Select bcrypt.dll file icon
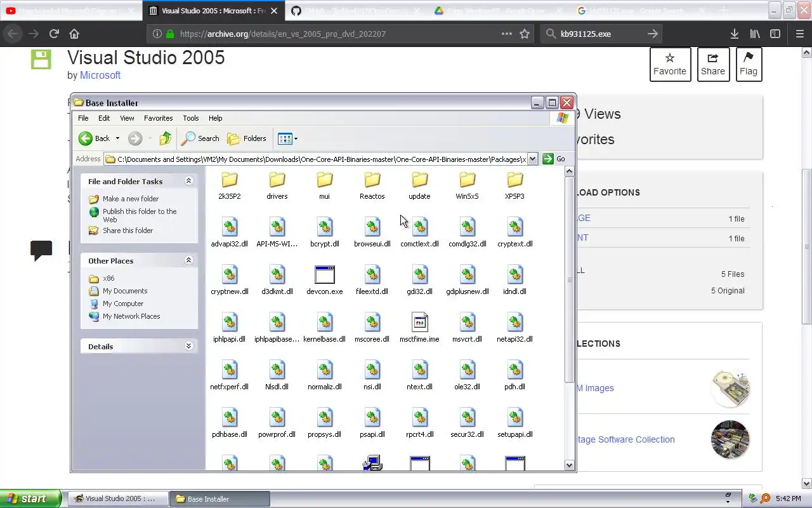The height and width of the screenshot is (508, 812). pyautogui.click(x=324, y=227)
